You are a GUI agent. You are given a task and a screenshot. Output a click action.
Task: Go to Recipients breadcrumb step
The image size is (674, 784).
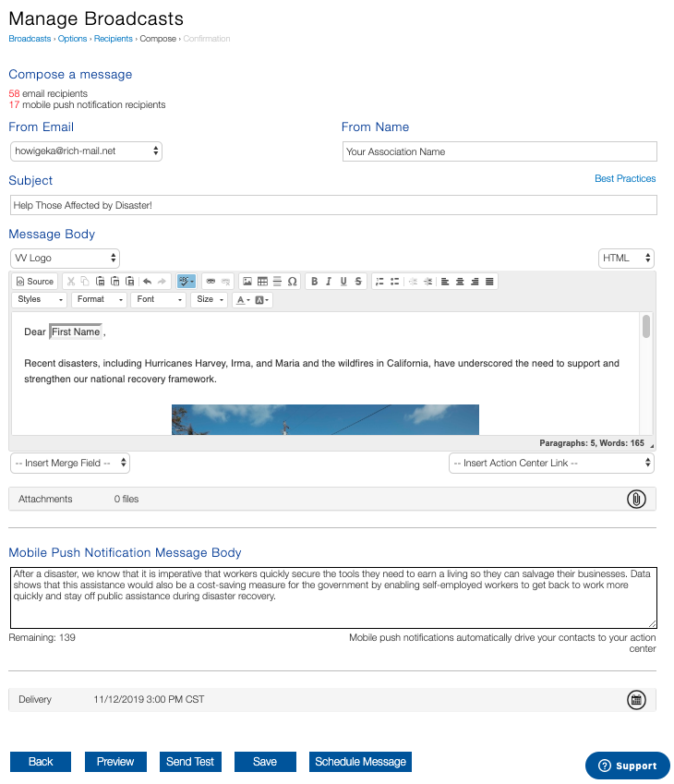[x=113, y=39]
